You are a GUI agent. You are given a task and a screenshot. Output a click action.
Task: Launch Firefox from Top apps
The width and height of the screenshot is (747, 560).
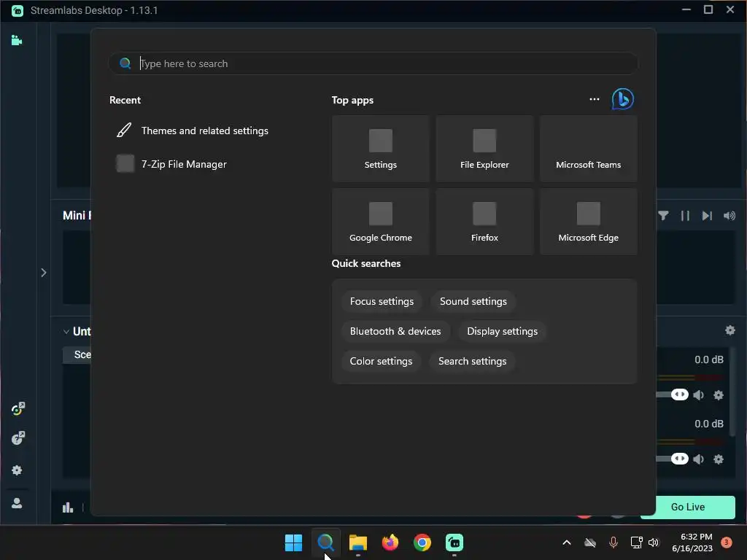pos(484,222)
